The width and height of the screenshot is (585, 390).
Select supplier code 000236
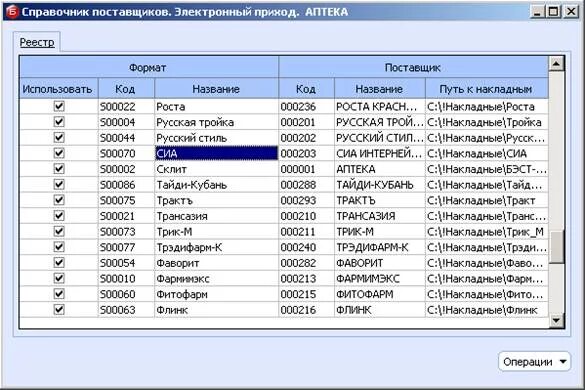306,107
